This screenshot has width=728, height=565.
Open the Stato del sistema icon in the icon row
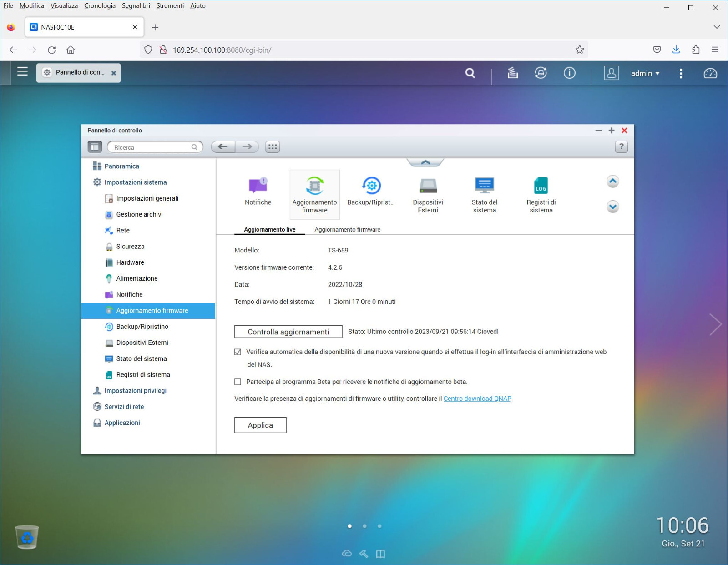484,195
